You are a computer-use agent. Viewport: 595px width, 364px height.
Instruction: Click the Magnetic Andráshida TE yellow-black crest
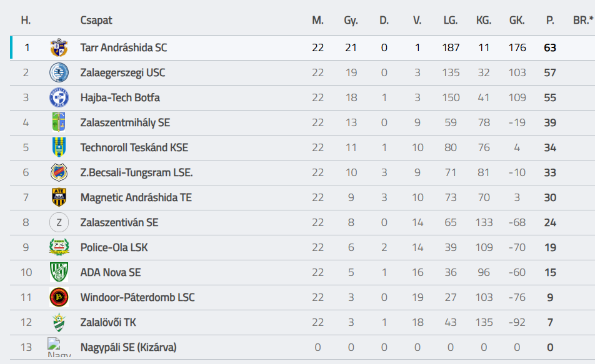tap(59, 197)
